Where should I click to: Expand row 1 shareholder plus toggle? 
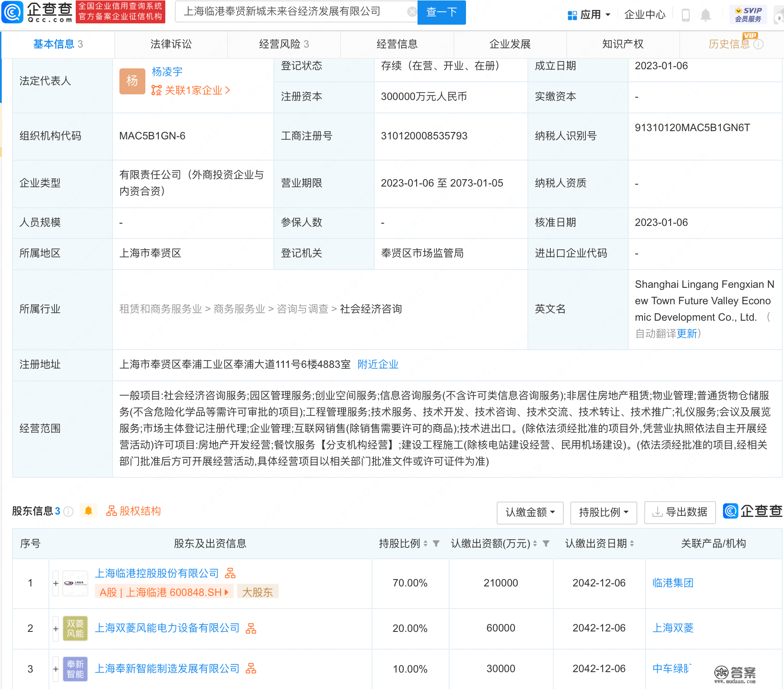point(56,583)
